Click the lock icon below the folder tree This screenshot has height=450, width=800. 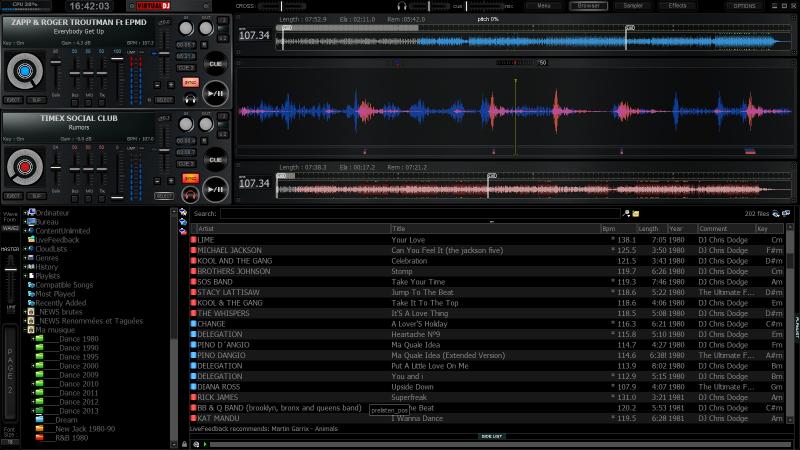point(184,444)
